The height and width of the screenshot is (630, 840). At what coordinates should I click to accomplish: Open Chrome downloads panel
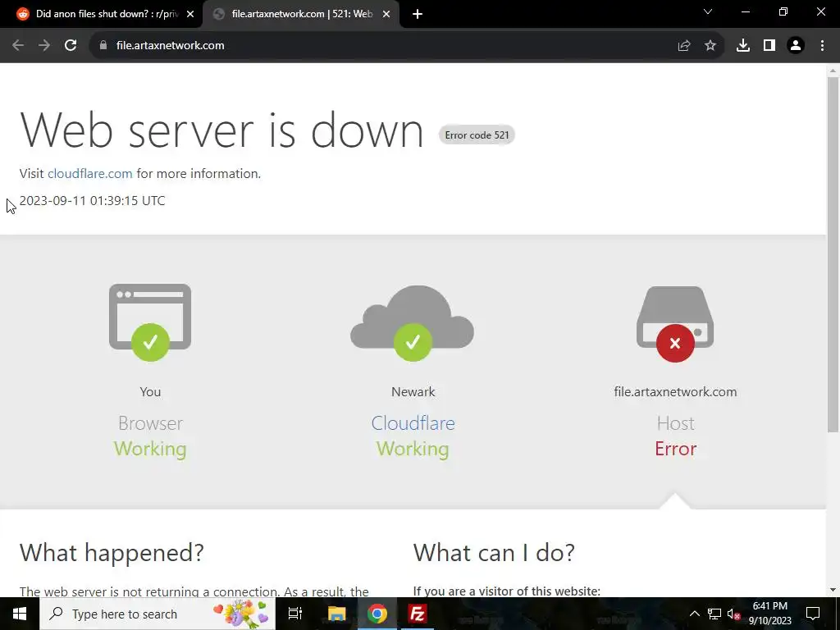[743, 46]
